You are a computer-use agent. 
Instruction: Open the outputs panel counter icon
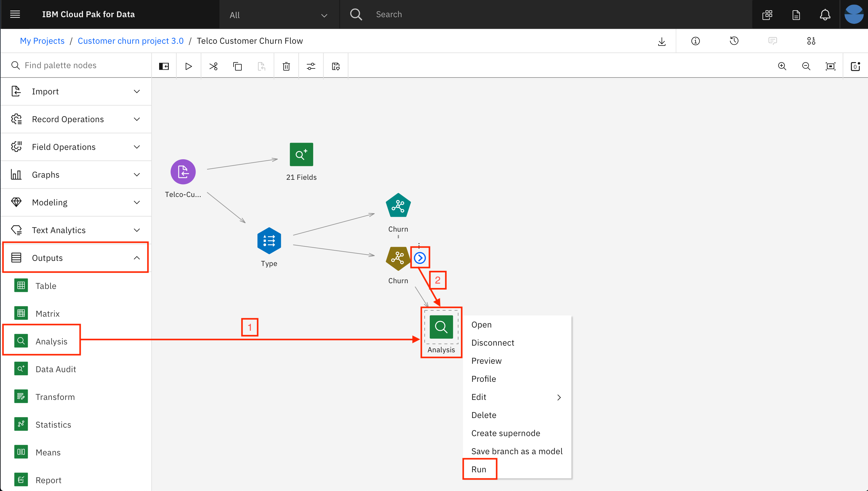(855, 66)
